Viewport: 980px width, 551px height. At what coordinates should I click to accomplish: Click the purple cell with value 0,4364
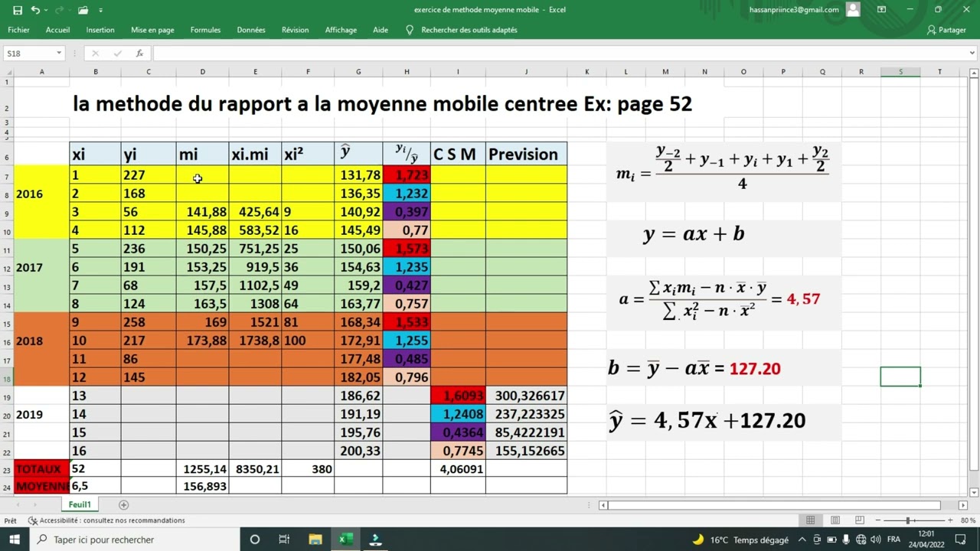pyautogui.click(x=458, y=432)
